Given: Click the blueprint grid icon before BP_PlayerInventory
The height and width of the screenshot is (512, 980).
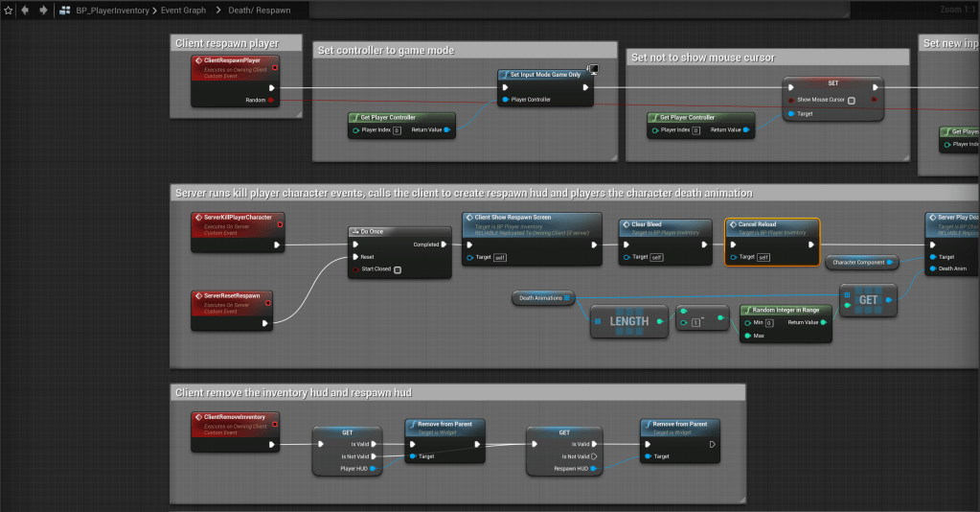Looking at the screenshot, I should (x=64, y=10).
